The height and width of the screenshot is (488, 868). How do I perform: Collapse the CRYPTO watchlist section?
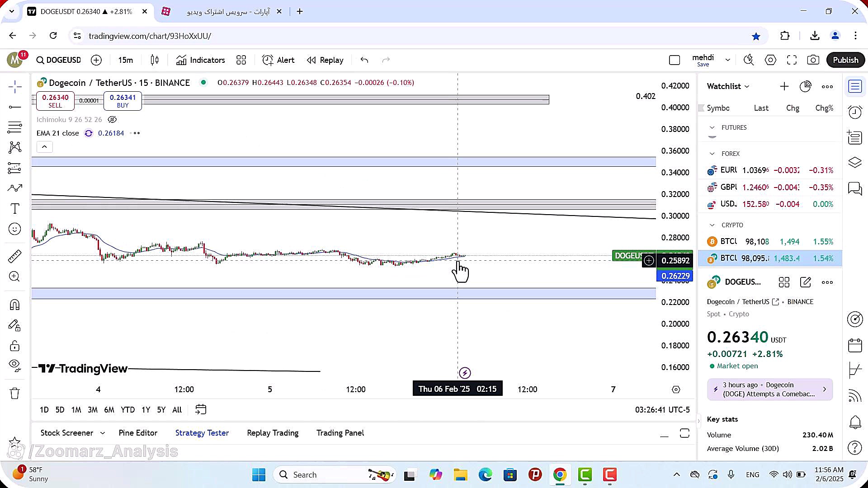[x=712, y=225]
